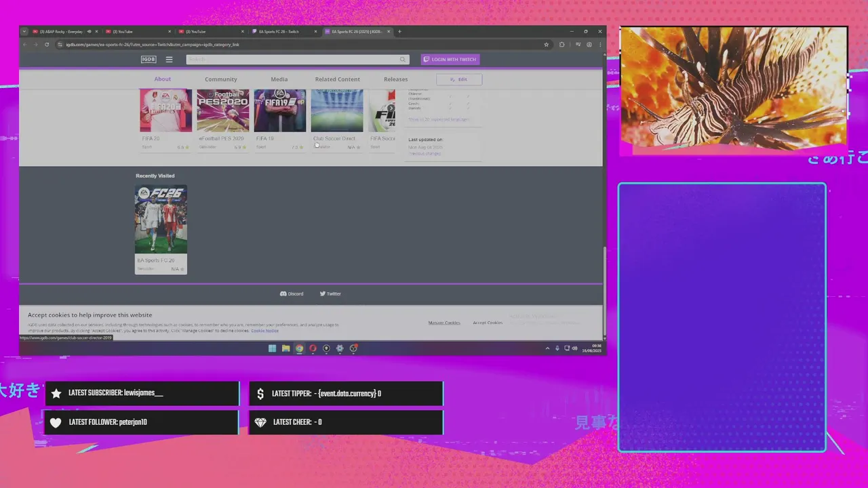Image resolution: width=868 pixels, height=488 pixels.
Task: Open the eFootball PES 2020 cover
Action: 223,110
